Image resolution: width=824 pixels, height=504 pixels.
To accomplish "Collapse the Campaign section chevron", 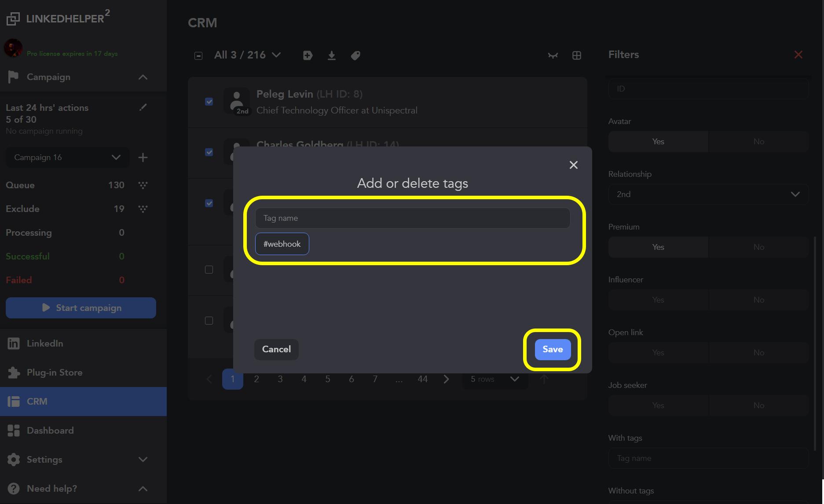I will click(x=143, y=77).
